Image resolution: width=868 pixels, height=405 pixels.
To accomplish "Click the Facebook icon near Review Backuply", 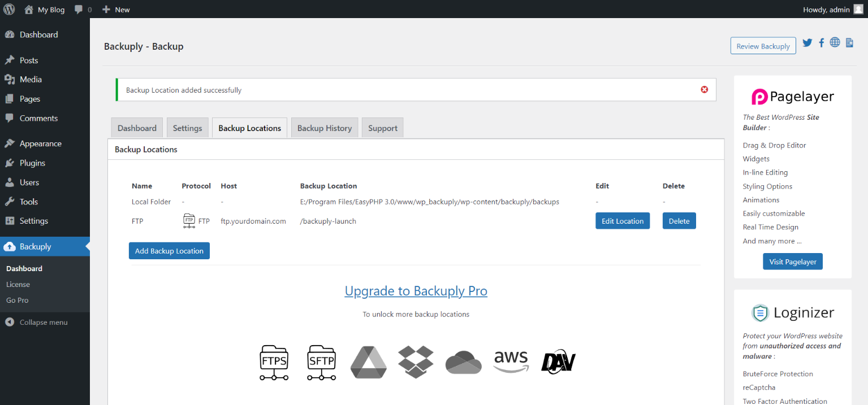I will pos(821,42).
